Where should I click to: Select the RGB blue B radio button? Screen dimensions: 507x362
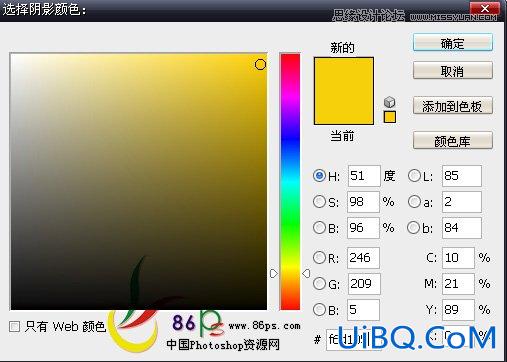(x=319, y=309)
